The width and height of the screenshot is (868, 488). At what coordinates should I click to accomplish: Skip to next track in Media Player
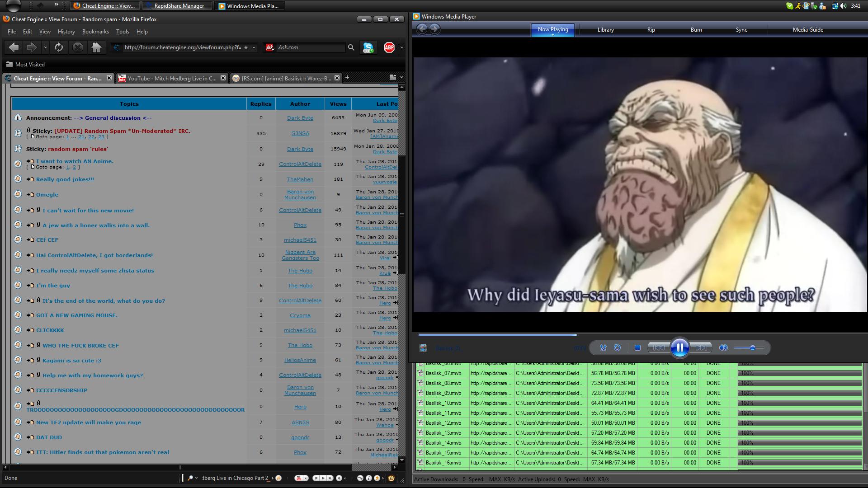[701, 347]
